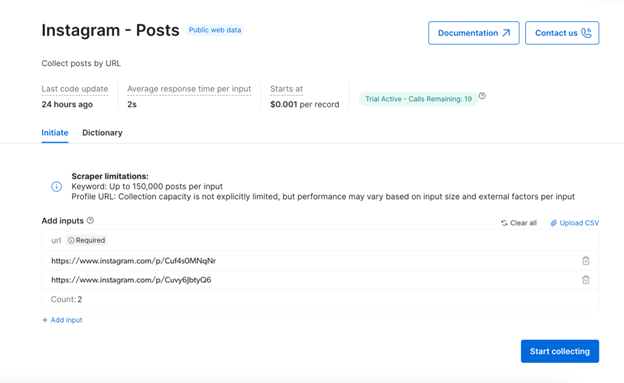Image resolution: width=624 pixels, height=383 pixels.
Task: Click Upload CSV link
Action: point(575,223)
